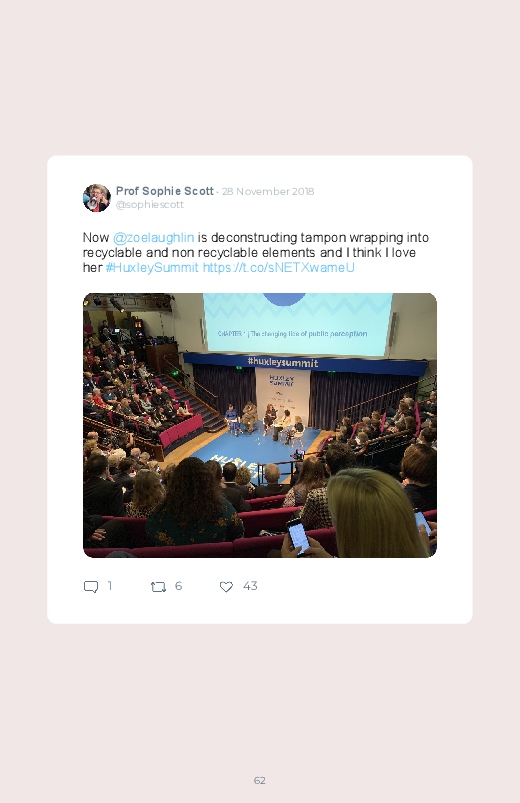Open the #HuxleySummit hashtag link

(x=152, y=267)
